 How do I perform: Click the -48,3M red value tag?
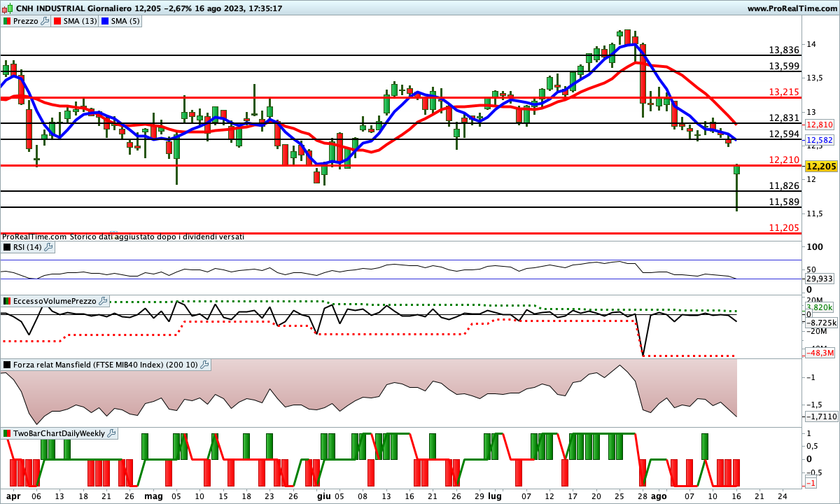point(820,353)
